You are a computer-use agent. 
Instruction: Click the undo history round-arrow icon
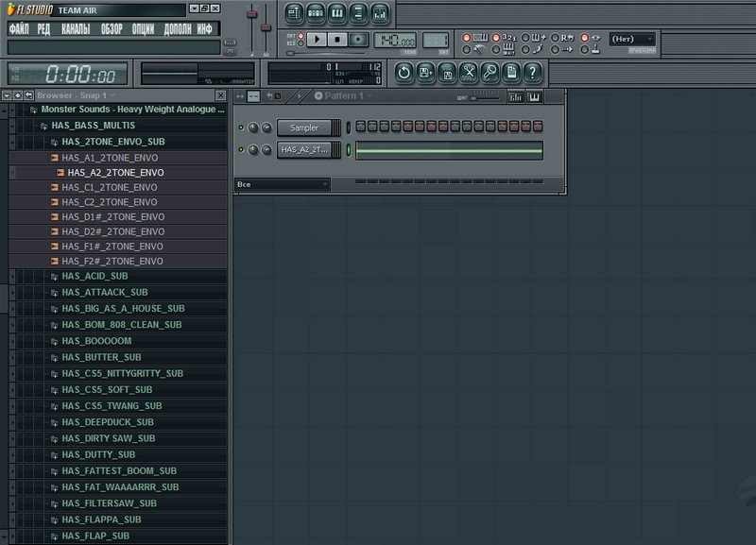(x=404, y=72)
